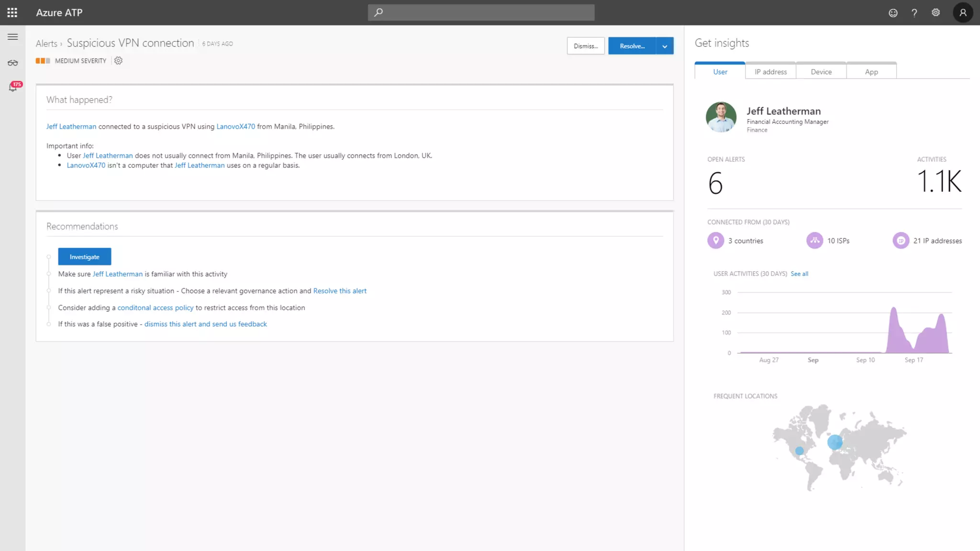
Task: Click the search input field
Action: (x=481, y=12)
